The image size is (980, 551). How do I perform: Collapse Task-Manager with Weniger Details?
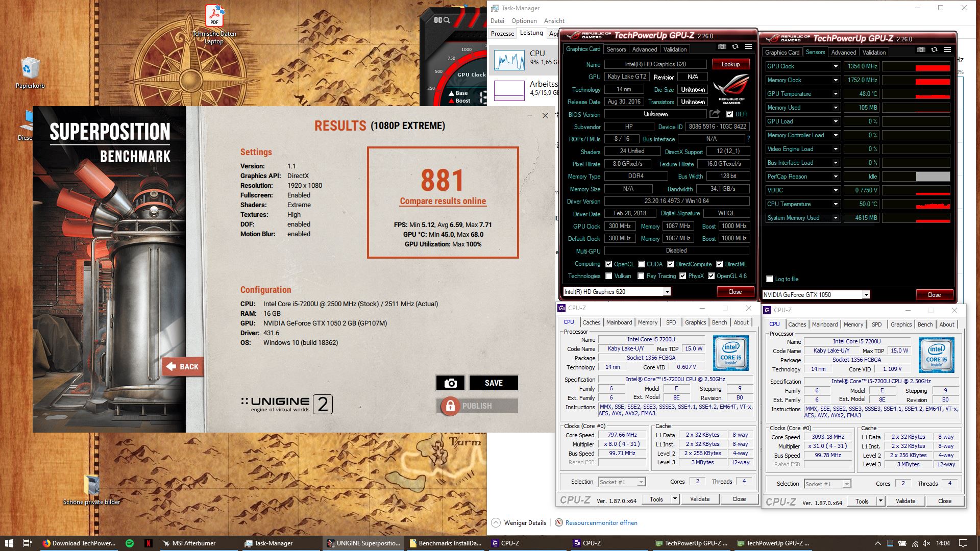[519, 523]
